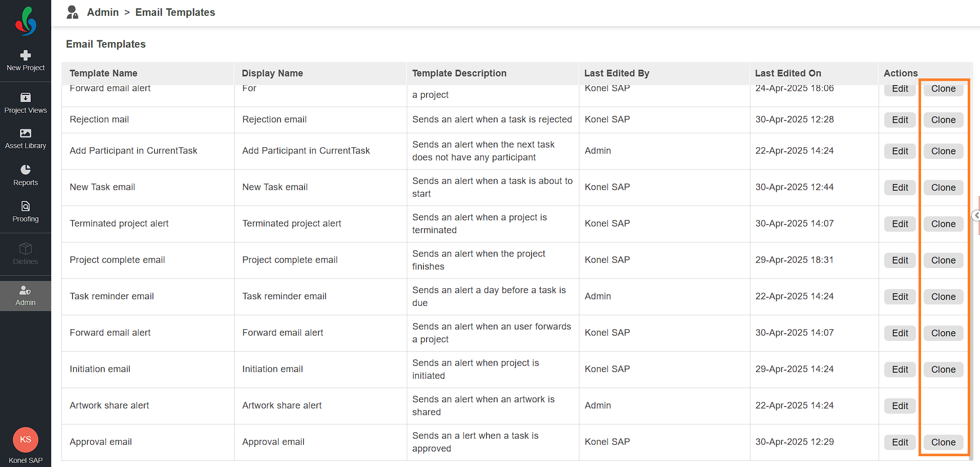Screen dimensions: 980x467
Task: Select 'Sends an alert when a task is rejected'
Action: 492,119
